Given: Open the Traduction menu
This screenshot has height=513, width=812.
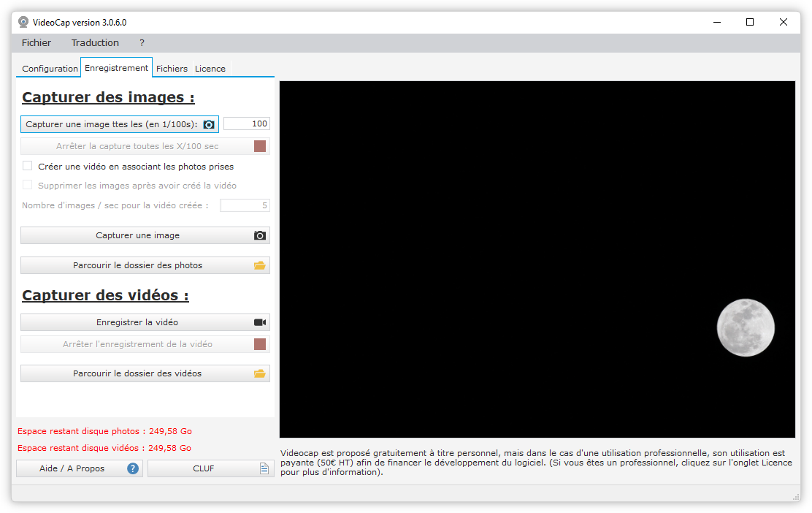Looking at the screenshot, I should 95,43.
